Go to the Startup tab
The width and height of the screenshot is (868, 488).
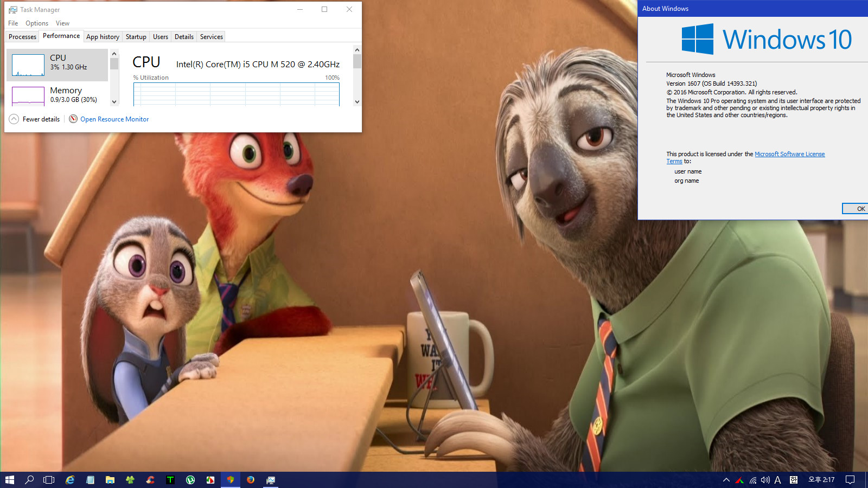click(136, 37)
